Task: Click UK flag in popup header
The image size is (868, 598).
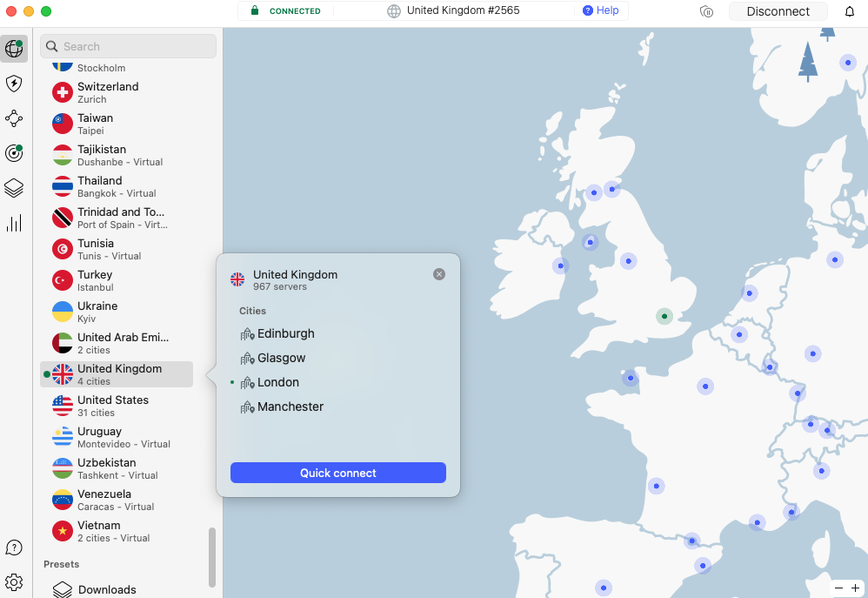Action: point(237,280)
